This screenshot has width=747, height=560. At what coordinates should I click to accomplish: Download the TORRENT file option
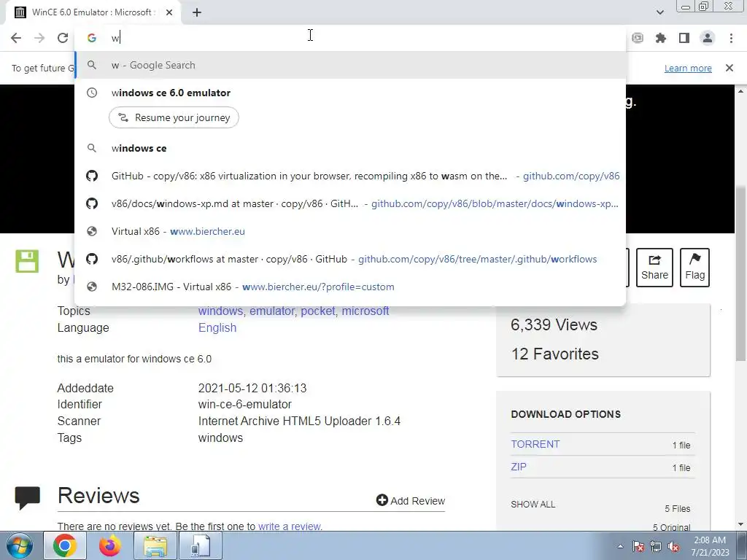[x=535, y=444]
